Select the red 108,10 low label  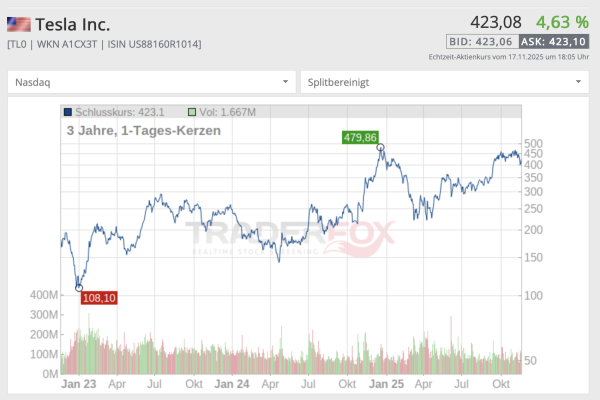99,298
